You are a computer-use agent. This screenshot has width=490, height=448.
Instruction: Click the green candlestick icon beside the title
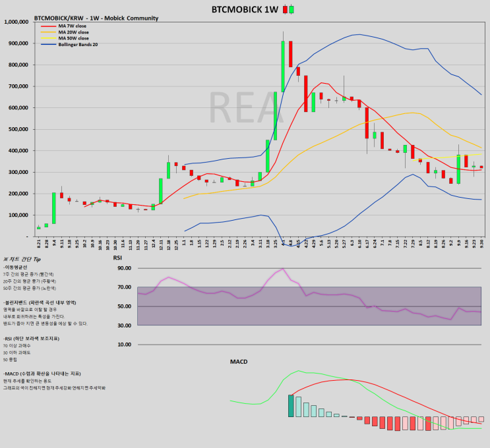pos(291,9)
